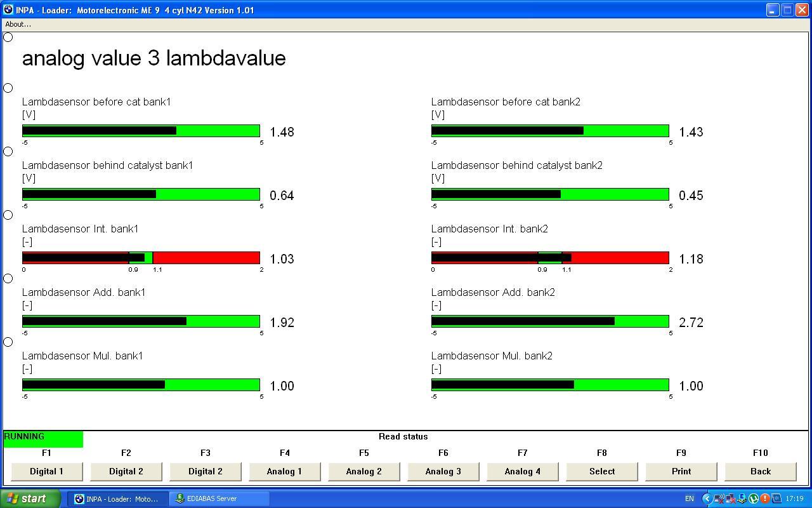Click the Windows Start button
This screenshot has height=508, width=812.
30,498
